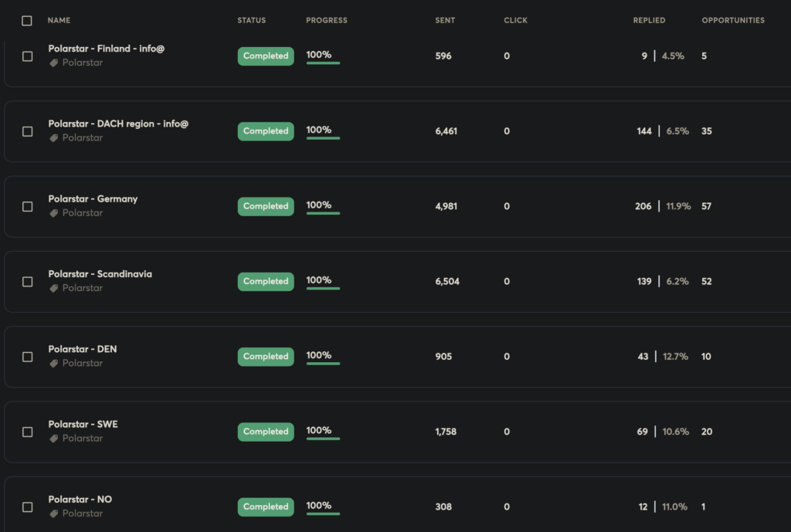This screenshot has width=791, height=532.
Task: Open the Polarstar - Scandinavia campaign
Action: (100, 274)
